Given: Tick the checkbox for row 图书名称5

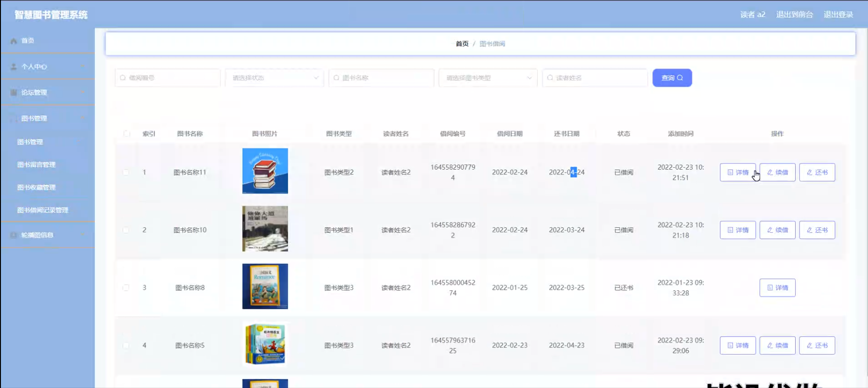Looking at the screenshot, I should pos(126,345).
